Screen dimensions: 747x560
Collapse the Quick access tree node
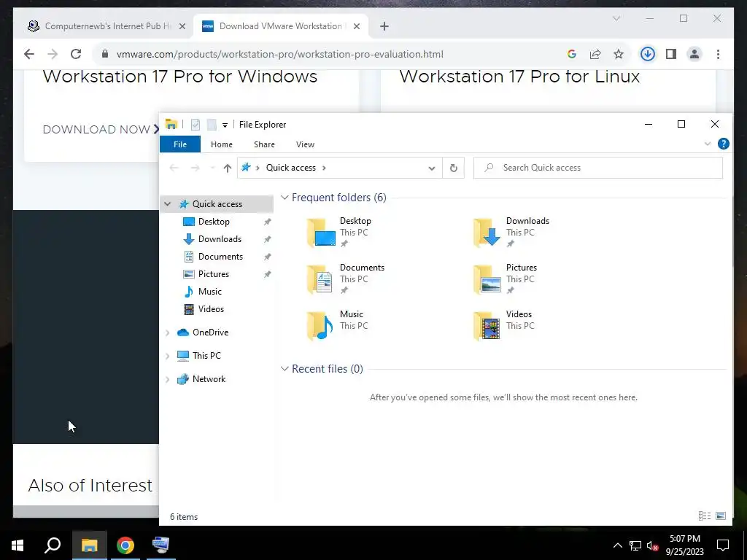pos(168,204)
